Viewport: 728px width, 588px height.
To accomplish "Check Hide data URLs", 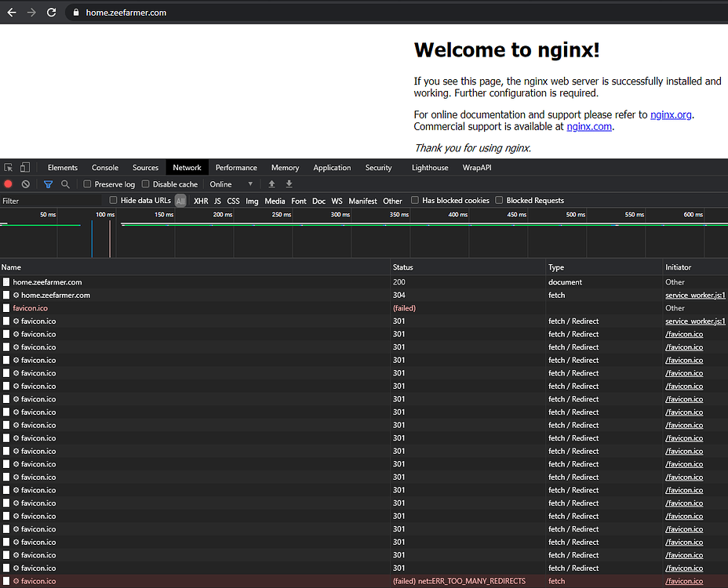I will [x=113, y=200].
